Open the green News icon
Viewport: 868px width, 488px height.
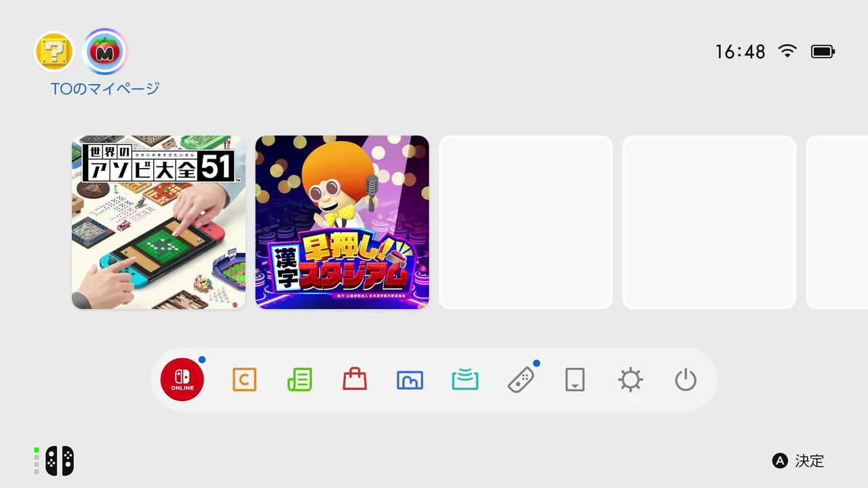tap(300, 380)
